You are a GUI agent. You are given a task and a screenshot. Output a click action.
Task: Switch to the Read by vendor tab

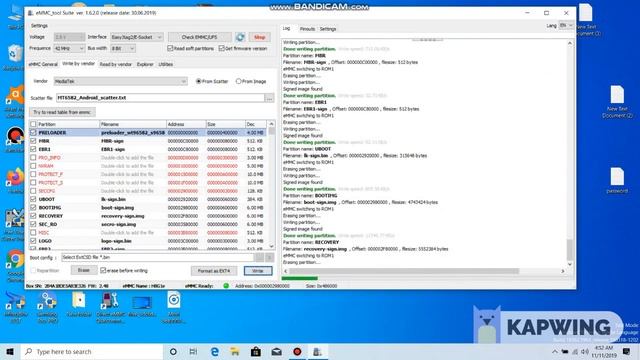pyautogui.click(x=116, y=64)
